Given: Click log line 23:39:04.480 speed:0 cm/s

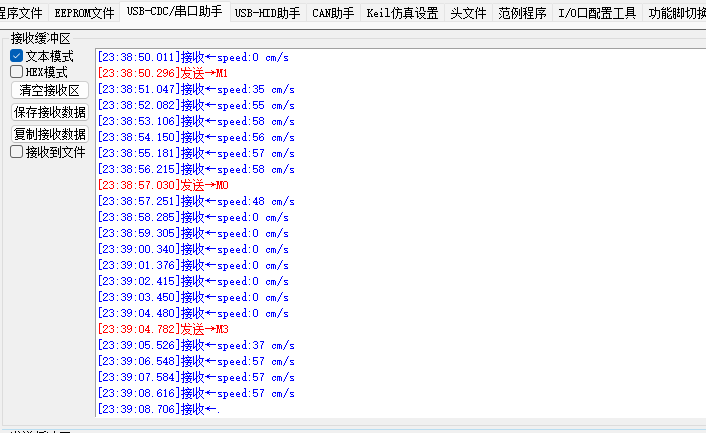Looking at the screenshot, I should 193,313.
